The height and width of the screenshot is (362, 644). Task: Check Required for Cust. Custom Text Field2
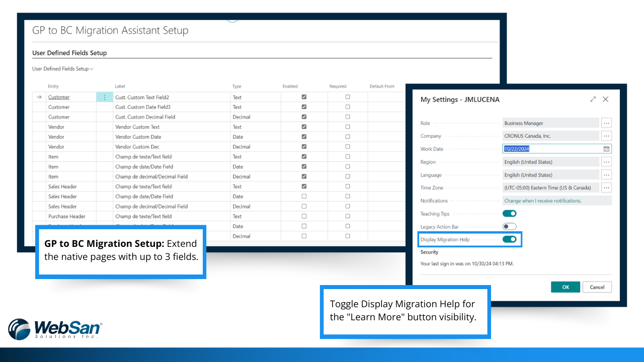[348, 97]
